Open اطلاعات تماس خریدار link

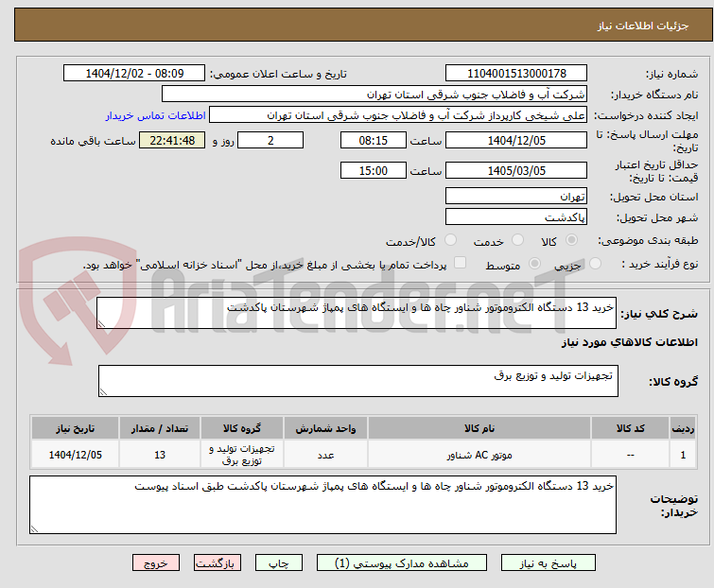[x=156, y=115]
